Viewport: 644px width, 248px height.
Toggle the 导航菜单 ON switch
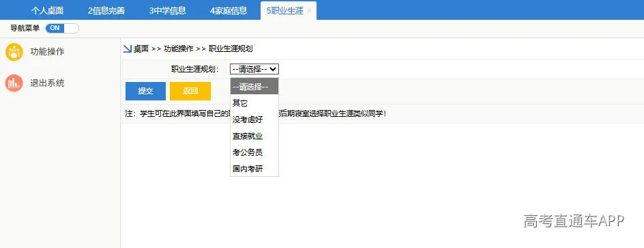(x=62, y=29)
